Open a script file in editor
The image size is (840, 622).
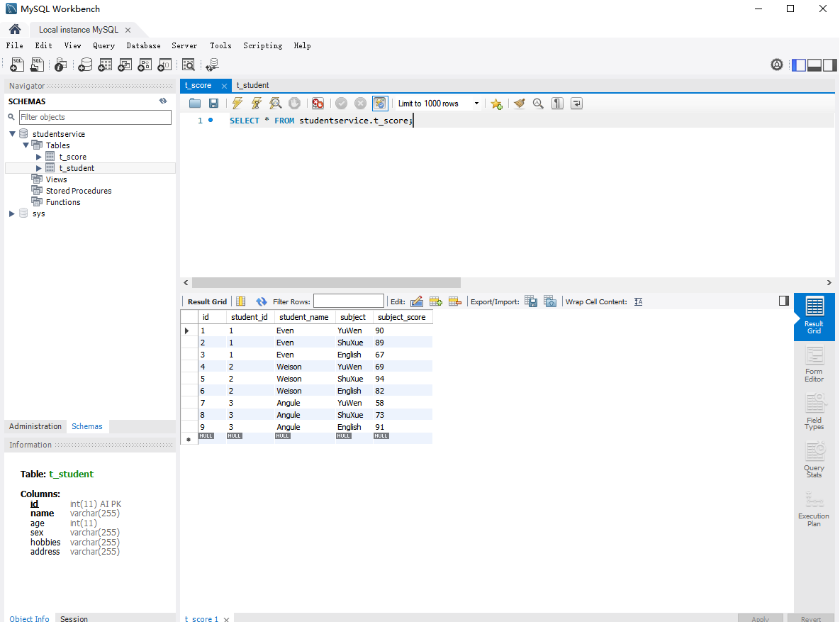tap(195, 104)
